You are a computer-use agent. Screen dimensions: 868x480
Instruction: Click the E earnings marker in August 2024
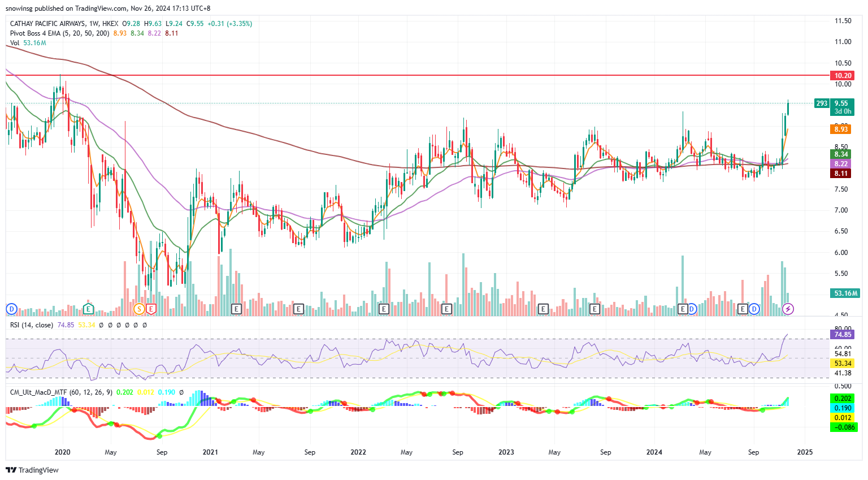[743, 309]
